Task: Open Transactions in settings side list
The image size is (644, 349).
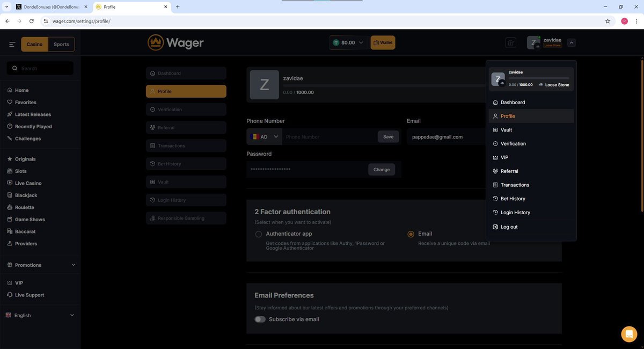Action: coord(186,146)
